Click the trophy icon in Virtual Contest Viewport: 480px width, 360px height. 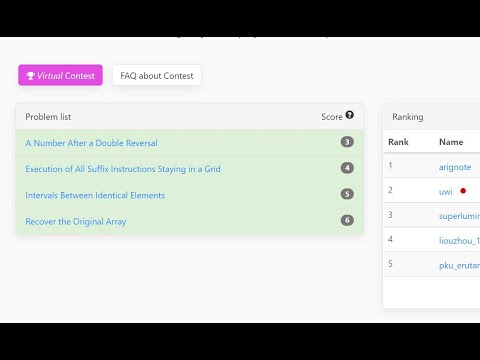point(30,76)
